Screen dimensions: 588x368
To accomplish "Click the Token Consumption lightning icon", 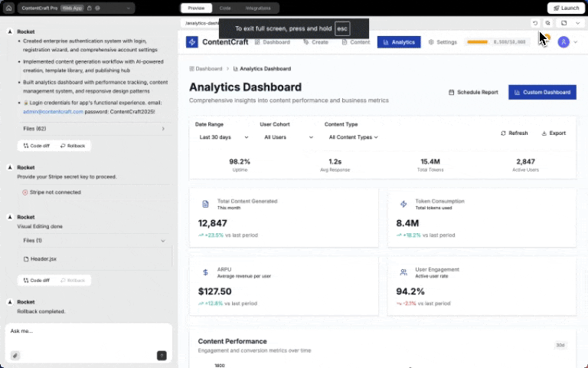I will tap(403, 204).
